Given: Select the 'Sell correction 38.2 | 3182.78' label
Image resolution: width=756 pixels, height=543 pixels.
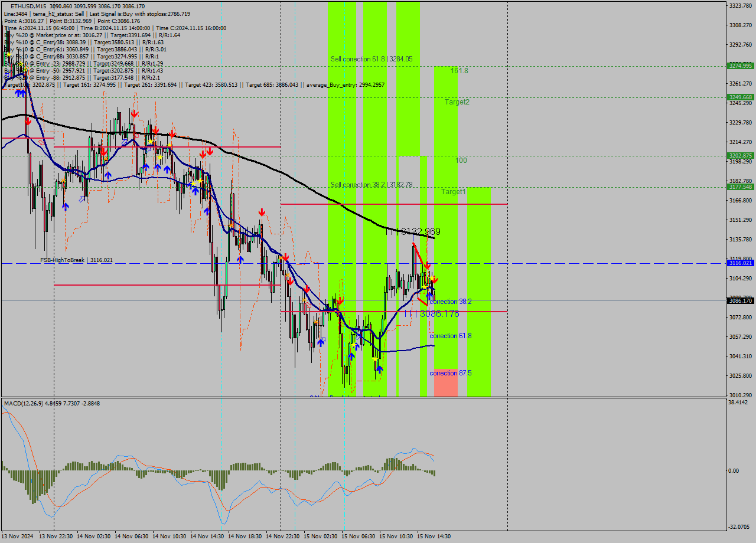Looking at the screenshot, I should point(372,185).
